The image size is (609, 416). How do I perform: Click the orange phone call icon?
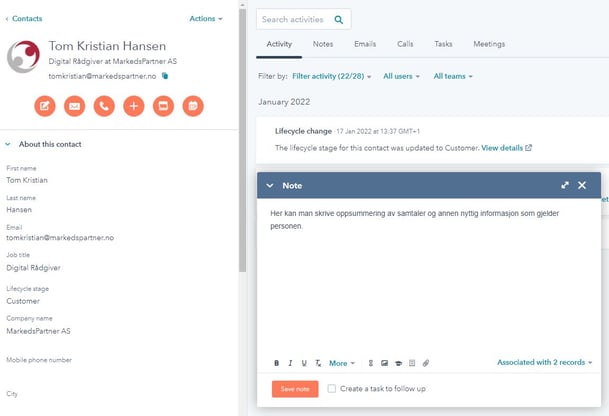click(104, 106)
